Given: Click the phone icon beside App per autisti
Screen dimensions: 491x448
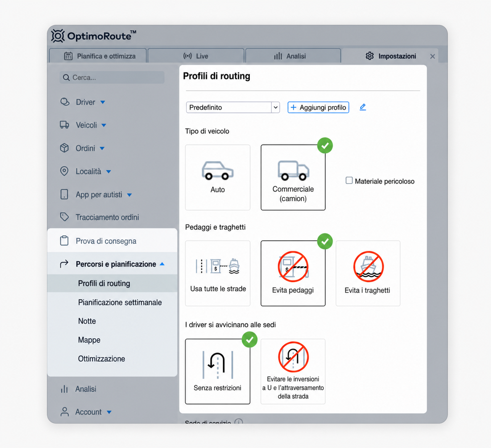Looking at the screenshot, I should [x=64, y=194].
